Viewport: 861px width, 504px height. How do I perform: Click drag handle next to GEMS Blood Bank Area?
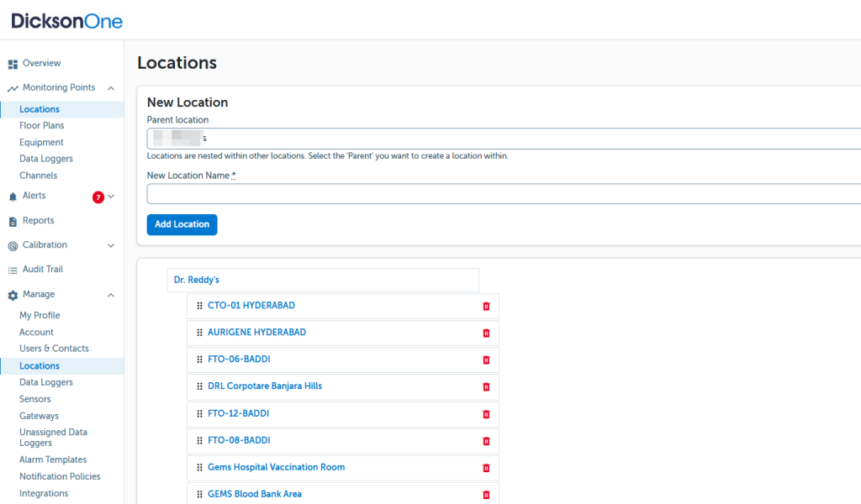pos(200,495)
